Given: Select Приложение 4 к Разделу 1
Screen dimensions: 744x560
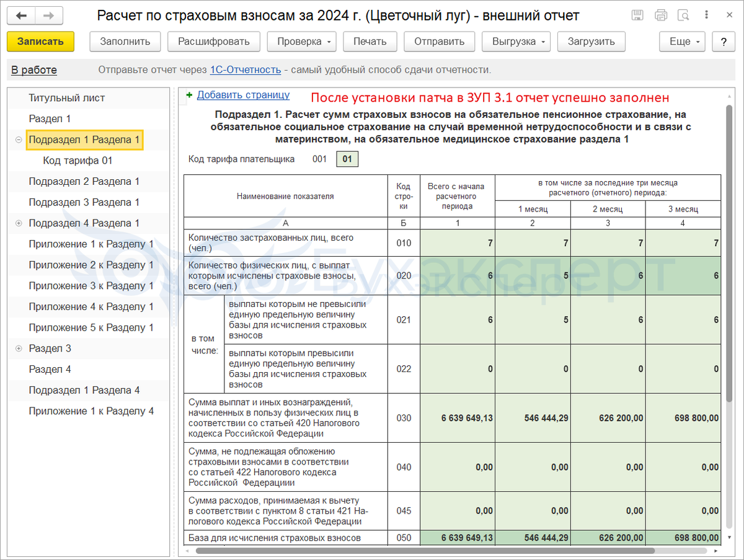Looking at the screenshot, I should 91,306.
